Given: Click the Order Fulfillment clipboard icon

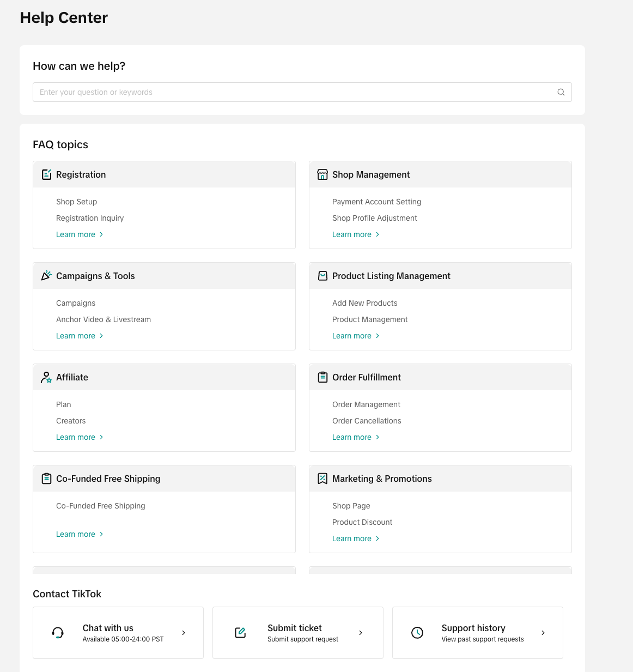Looking at the screenshot, I should pyautogui.click(x=322, y=377).
